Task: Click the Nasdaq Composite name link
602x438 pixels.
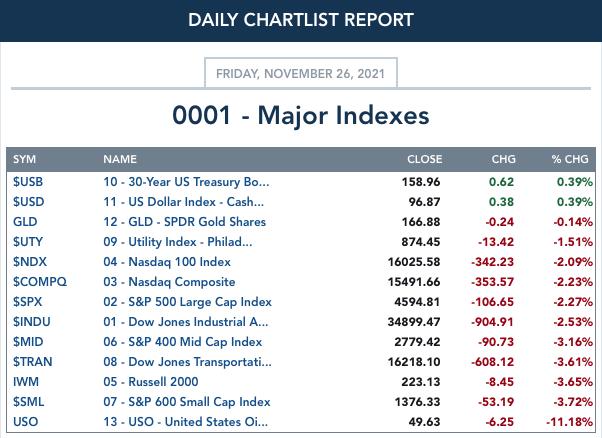Action: [x=169, y=282]
